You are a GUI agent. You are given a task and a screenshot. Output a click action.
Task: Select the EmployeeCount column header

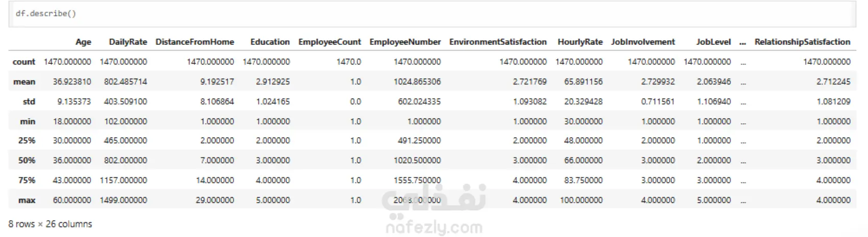(x=329, y=42)
